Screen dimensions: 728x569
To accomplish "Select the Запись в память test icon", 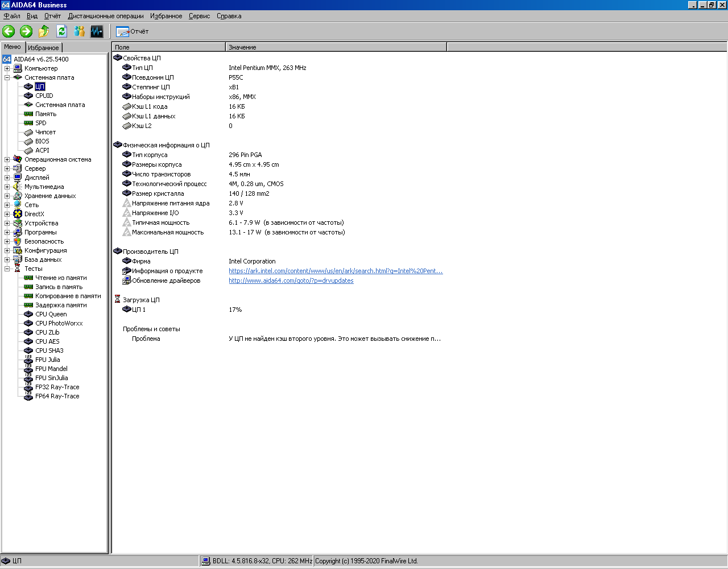I will tap(28, 287).
